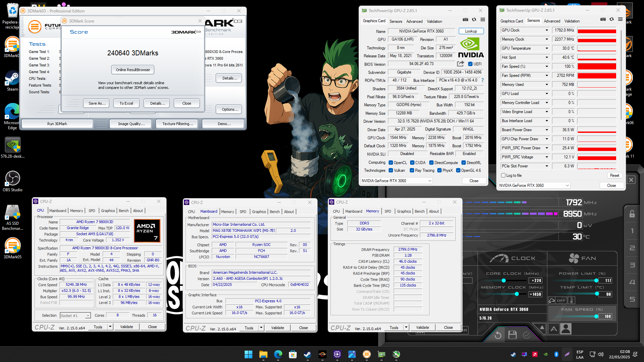The image size is (644, 362).
Task: Open the GPU selector dropdown in GPU-Z Sensors window
Action: (x=534, y=186)
